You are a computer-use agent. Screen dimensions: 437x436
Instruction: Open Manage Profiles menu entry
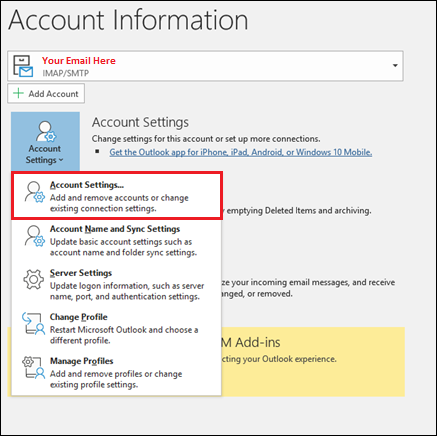click(x=116, y=372)
